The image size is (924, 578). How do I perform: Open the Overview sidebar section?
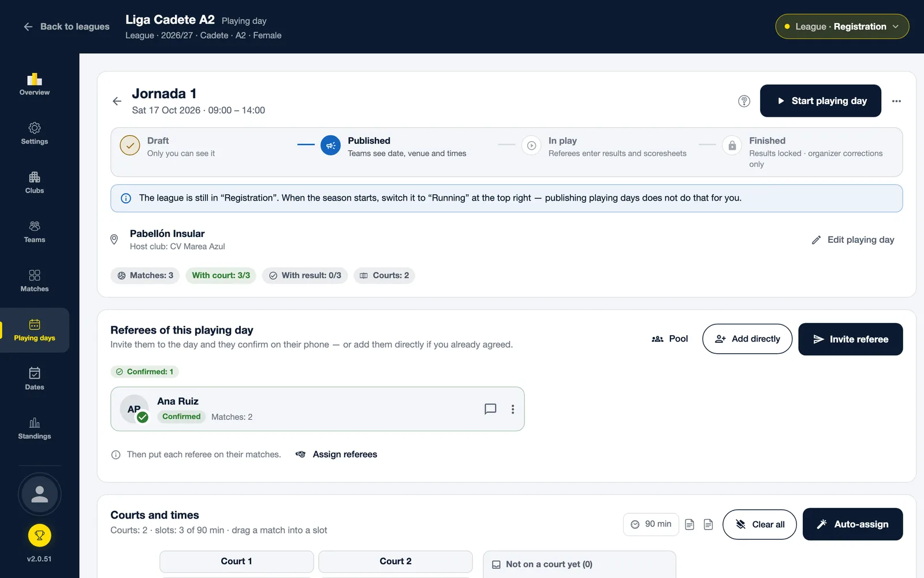click(x=35, y=84)
